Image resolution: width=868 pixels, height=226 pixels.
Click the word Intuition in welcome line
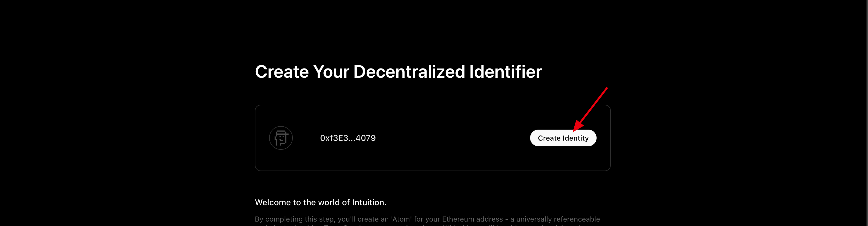(x=368, y=202)
